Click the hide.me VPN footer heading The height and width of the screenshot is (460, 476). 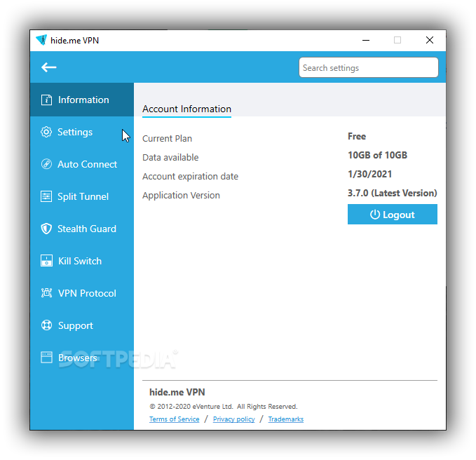click(177, 392)
